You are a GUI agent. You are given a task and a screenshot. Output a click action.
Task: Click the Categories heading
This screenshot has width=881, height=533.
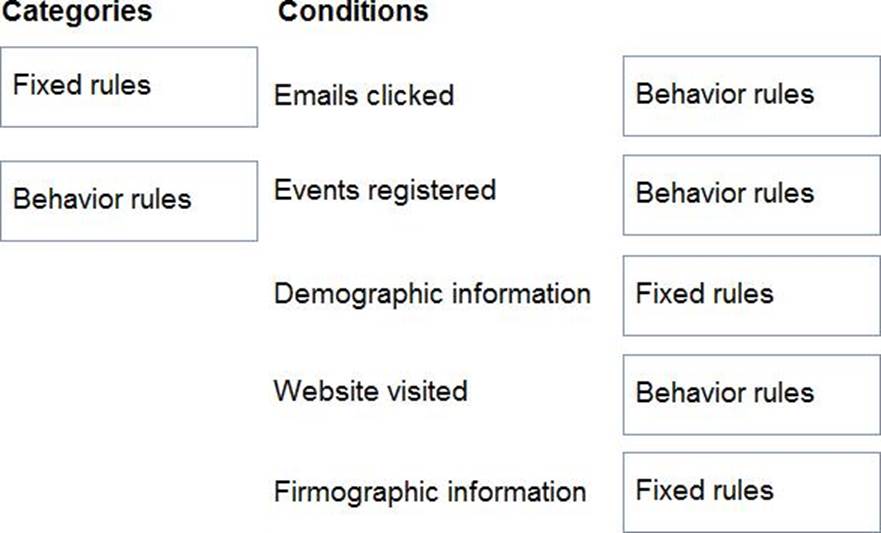pos(76,12)
